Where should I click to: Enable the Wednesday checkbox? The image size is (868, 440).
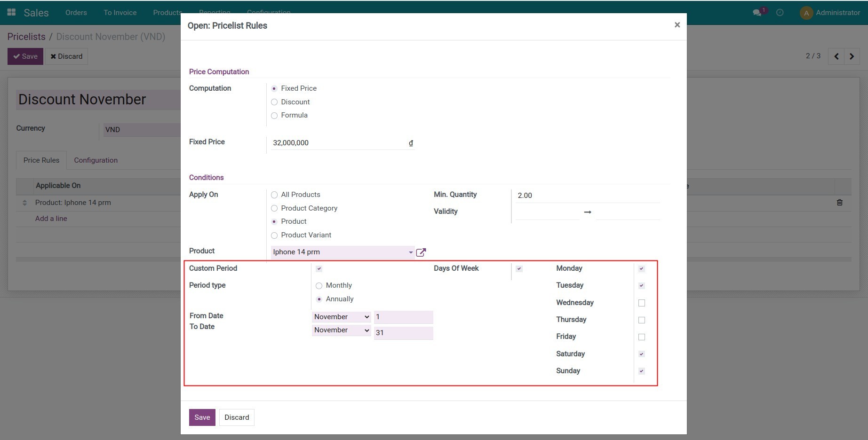point(641,303)
